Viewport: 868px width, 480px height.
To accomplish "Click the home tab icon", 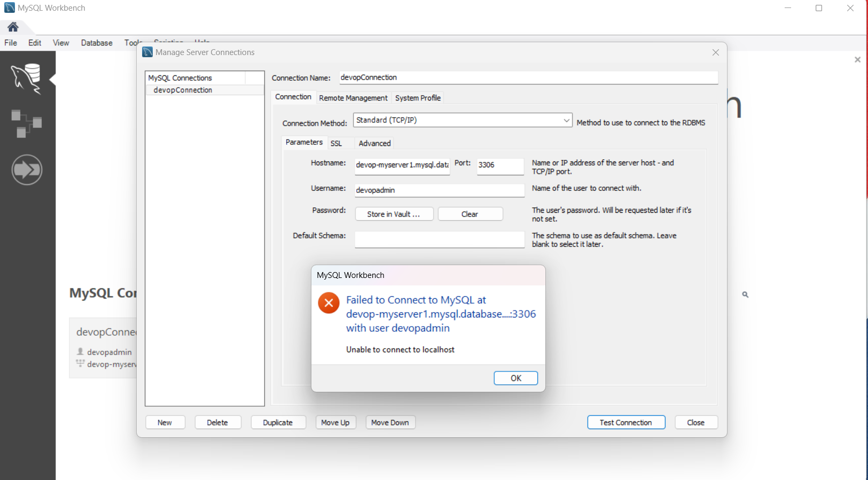I will coord(13,27).
